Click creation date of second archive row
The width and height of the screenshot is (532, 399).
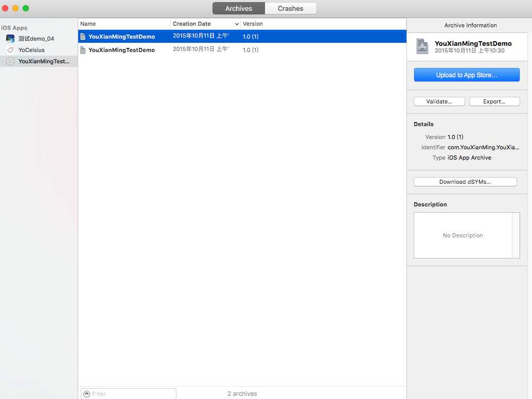point(201,49)
